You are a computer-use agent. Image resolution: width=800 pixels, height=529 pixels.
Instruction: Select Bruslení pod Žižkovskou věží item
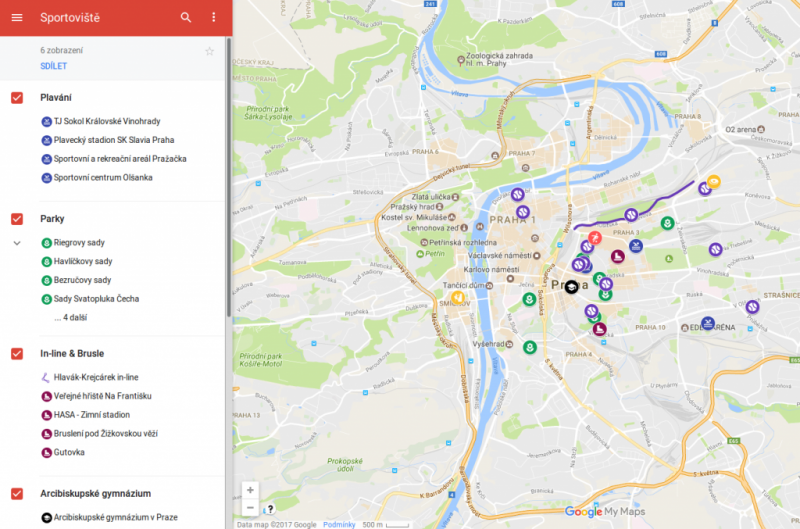pos(106,434)
